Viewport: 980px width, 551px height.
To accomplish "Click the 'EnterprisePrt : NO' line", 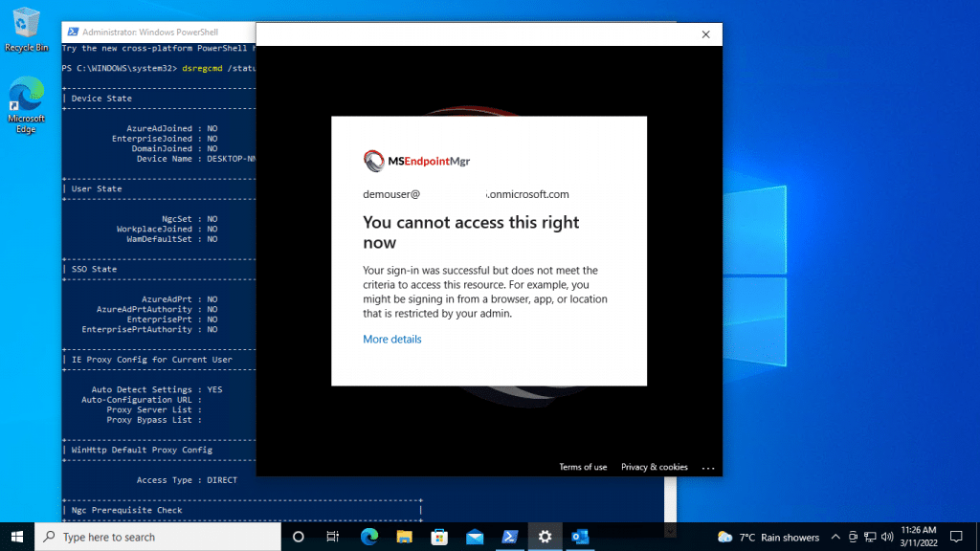I will [172, 320].
